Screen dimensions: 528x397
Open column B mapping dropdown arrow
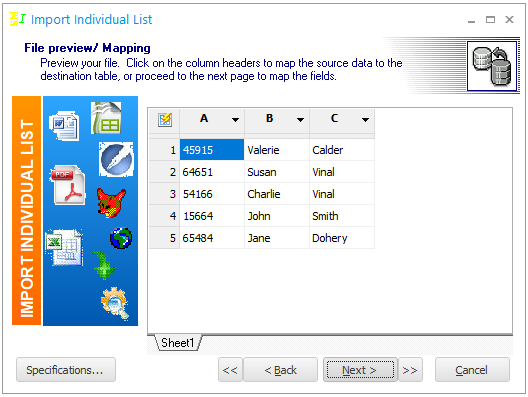click(x=300, y=120)
